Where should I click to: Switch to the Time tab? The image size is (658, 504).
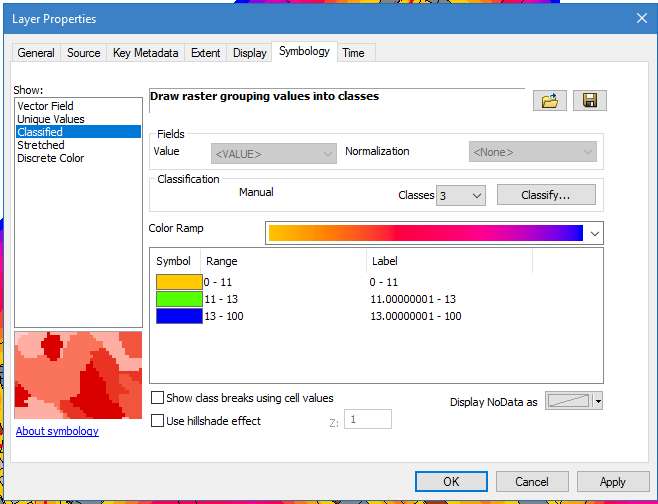pos(353,53)
